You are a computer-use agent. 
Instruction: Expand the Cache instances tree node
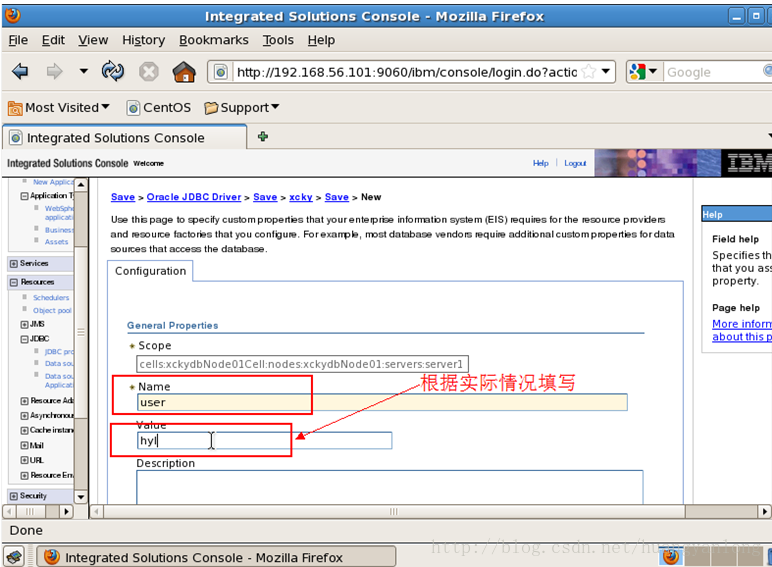(24, 431)
